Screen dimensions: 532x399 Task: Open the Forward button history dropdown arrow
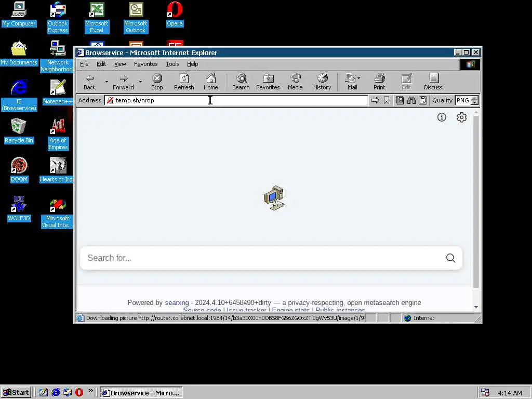click(x=140, y=82)
